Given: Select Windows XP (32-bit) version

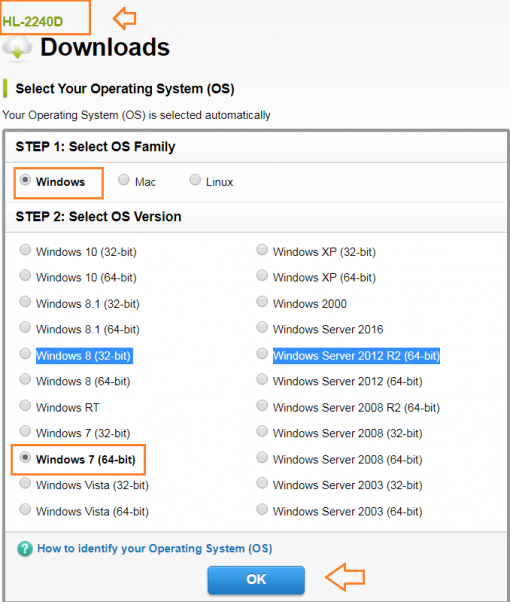Looking at the screenshot, I should 262,250.
